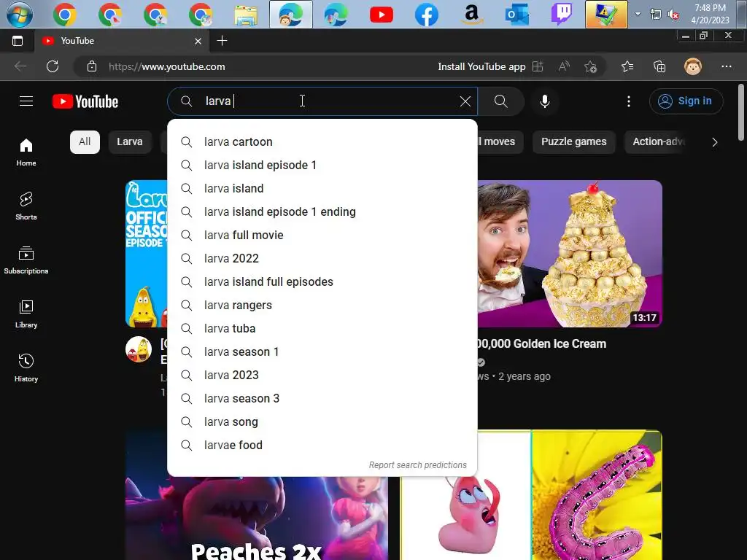Viewport: 747px width, 560px height.
Task: Refresh the page in Edge
Action: (x=53, y=66)
